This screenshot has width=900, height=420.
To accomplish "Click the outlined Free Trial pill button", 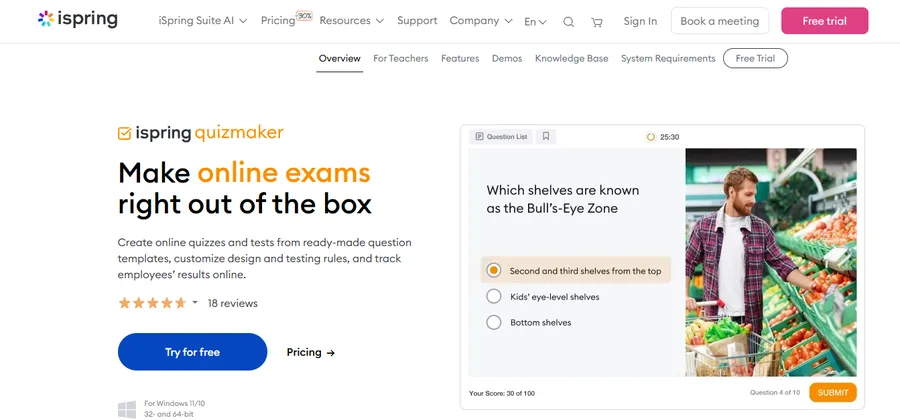I will 755,58.
